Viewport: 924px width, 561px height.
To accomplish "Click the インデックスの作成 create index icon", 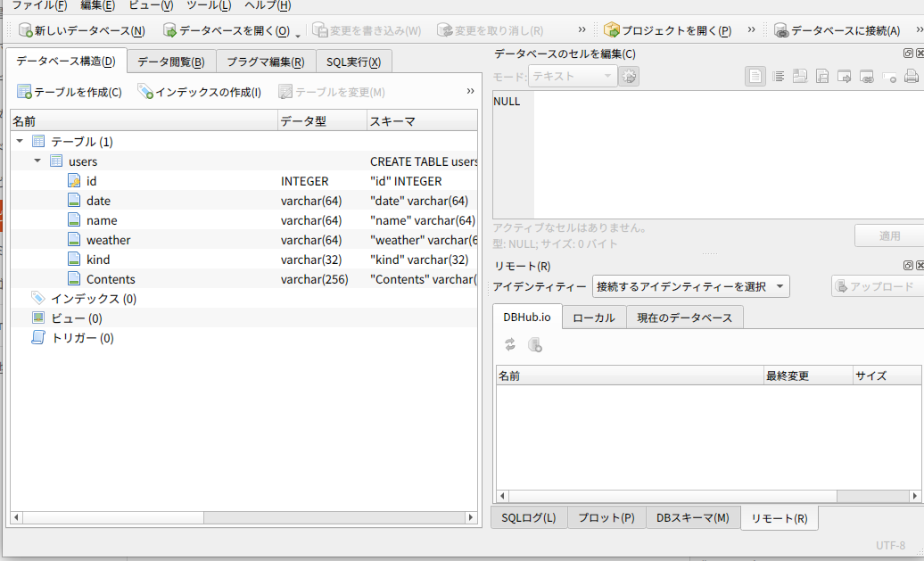I will (145, 92).
